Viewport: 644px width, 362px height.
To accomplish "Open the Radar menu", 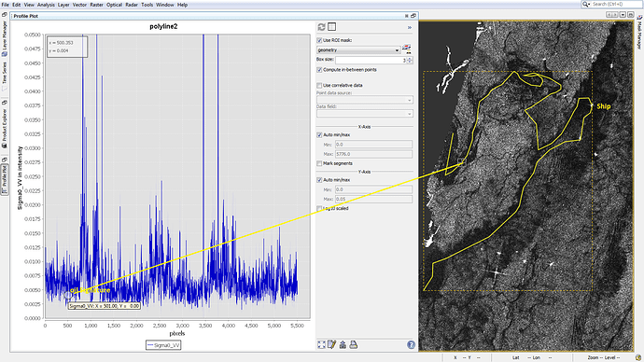I will pos(132,5).
